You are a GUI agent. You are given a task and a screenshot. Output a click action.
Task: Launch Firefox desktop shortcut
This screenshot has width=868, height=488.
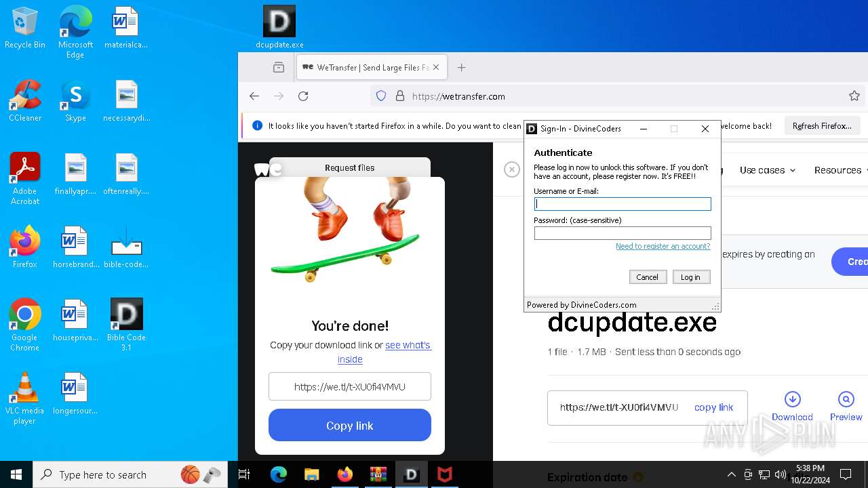pos(25,247)
